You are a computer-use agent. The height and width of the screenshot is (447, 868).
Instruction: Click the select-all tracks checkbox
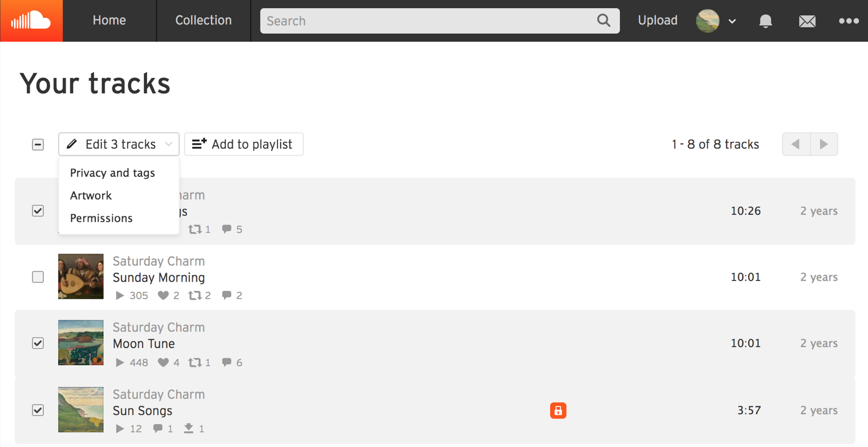[37, 144]
